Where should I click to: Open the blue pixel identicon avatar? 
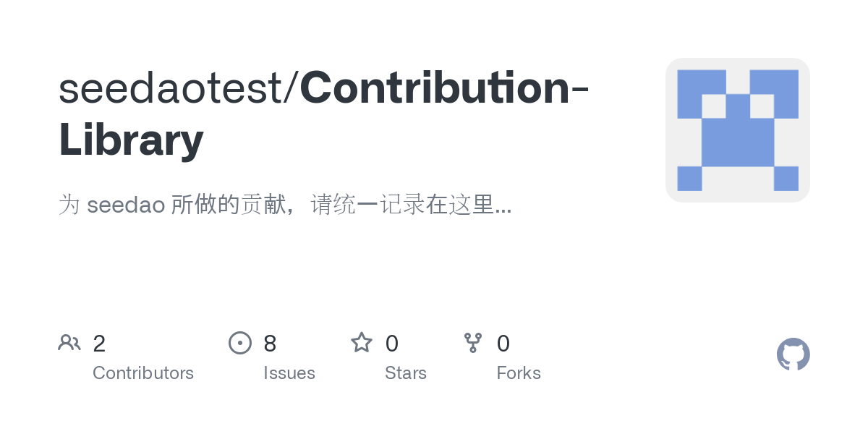[738, 130]
